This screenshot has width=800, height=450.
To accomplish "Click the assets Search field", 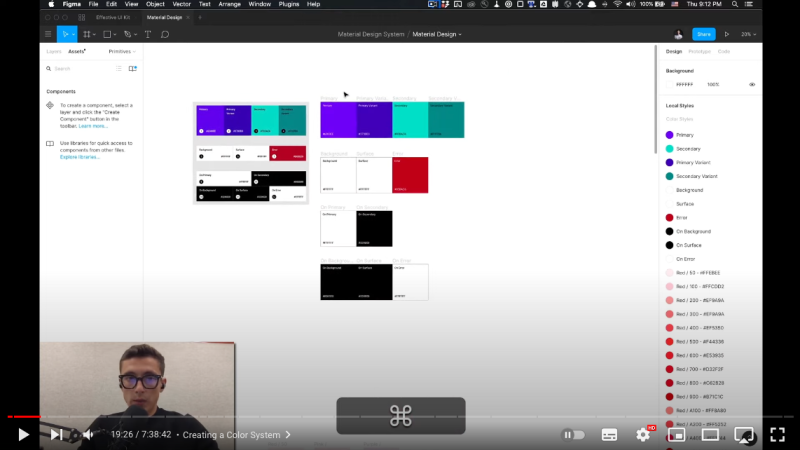I will 79,68.
